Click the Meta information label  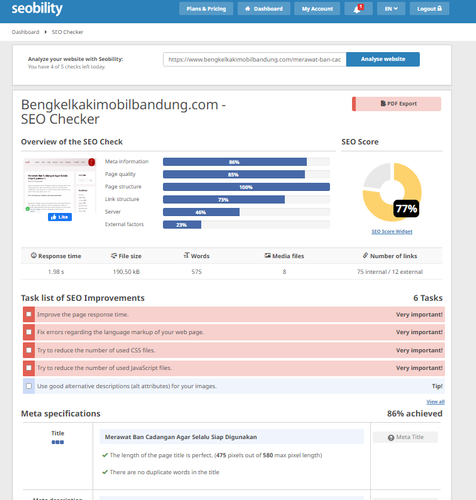127,161
